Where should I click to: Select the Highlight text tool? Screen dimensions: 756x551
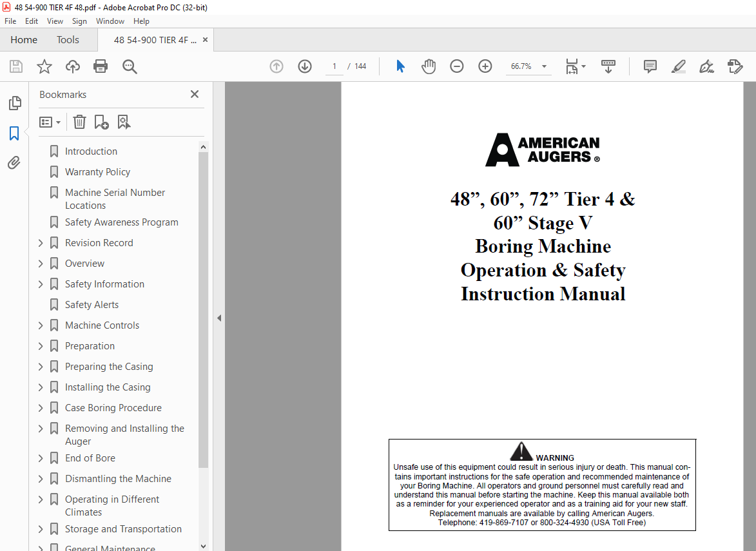click(678, 66)
